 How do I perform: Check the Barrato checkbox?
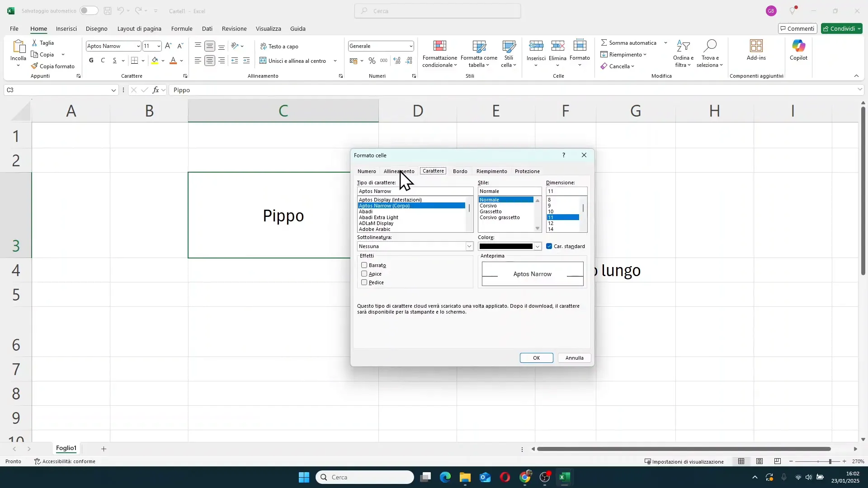(x=364, y=265)
